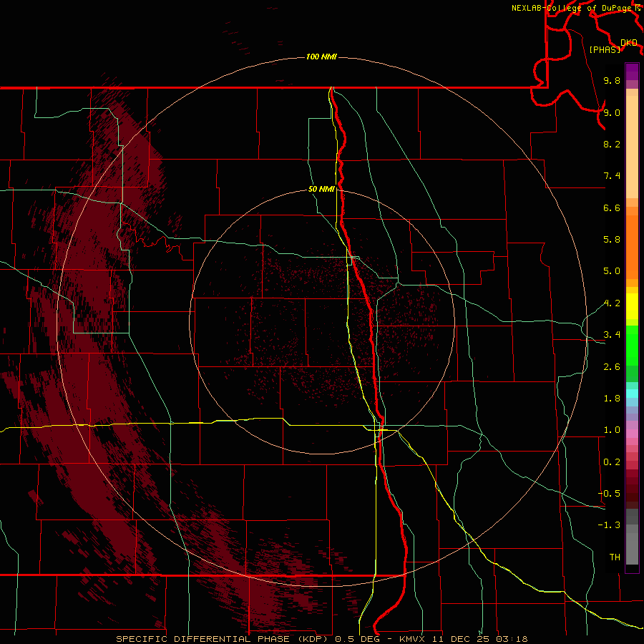Viewport: 644px width, 644px height.
Task: Click the -0.5 scale value label
Action: [x=609, y=494]
